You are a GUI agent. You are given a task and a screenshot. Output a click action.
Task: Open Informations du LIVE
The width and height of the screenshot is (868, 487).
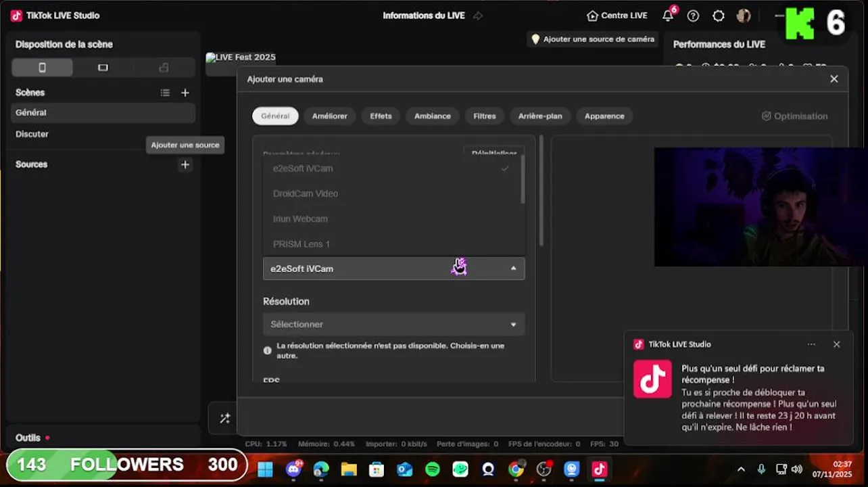(424, 16)
